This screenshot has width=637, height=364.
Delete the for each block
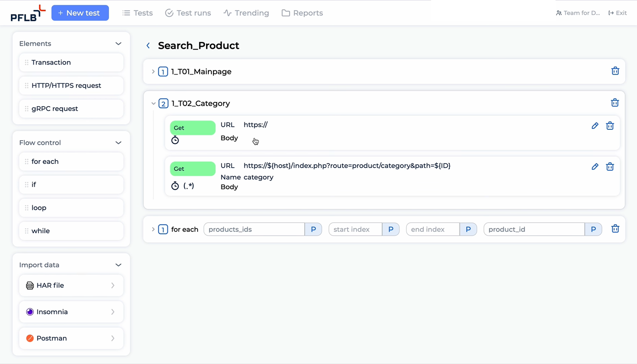(x=615, y=229)
